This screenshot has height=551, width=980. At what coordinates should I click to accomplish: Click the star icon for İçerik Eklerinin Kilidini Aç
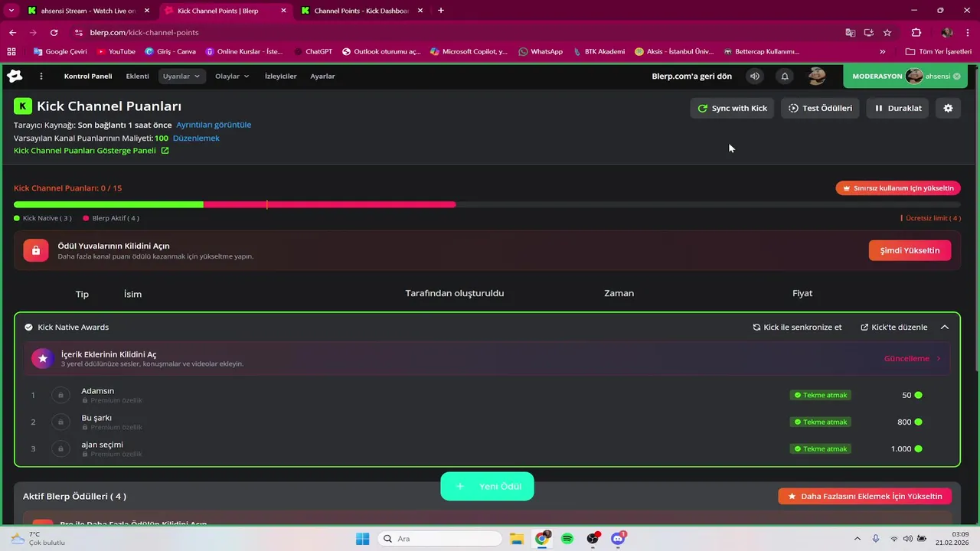point(43,358)
